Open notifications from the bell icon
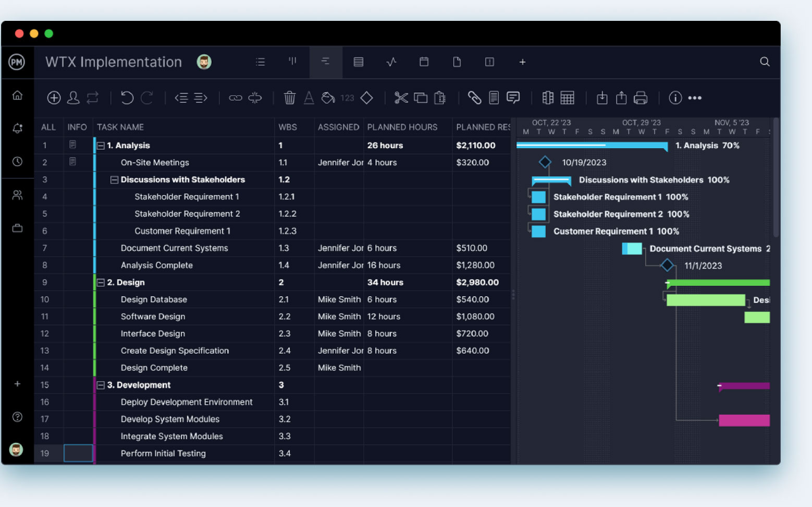Screen dimensions: 812x507 (x=17, y=128)
